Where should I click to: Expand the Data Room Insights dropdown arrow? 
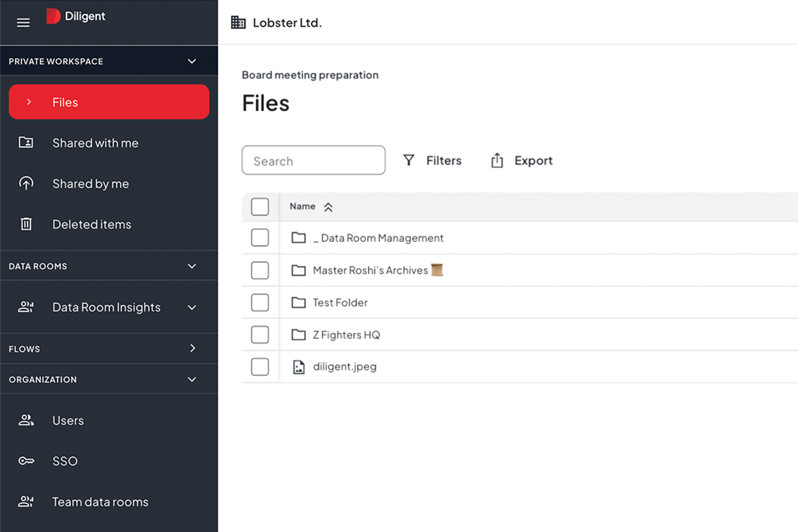click(x=192, y=307)
